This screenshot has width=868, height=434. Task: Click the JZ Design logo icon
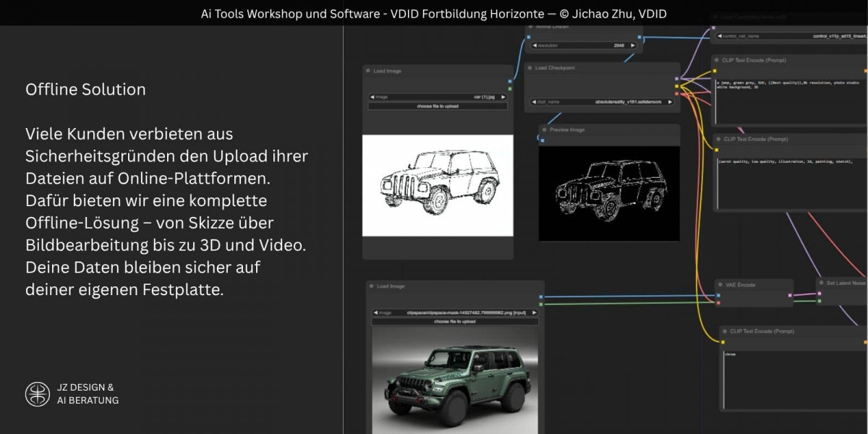pyautogui.click(x=38, y=394)
